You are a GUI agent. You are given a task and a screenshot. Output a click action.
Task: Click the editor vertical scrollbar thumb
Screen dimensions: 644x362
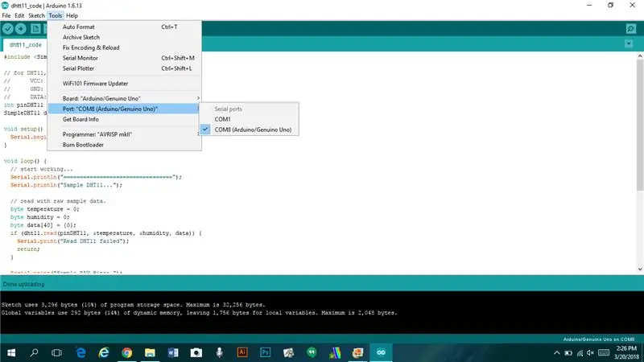click(x=640, y=125)
